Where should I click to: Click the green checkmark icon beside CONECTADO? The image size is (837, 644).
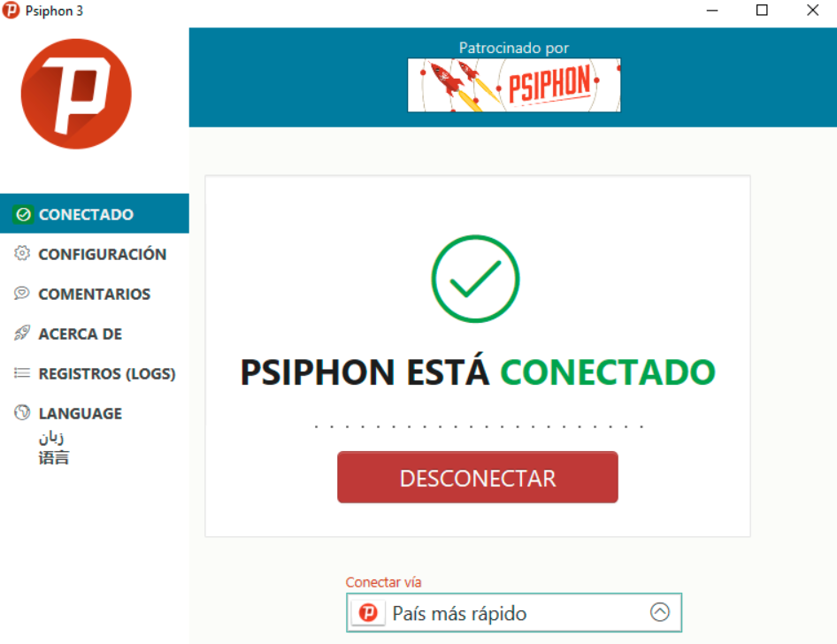[24, 214]
